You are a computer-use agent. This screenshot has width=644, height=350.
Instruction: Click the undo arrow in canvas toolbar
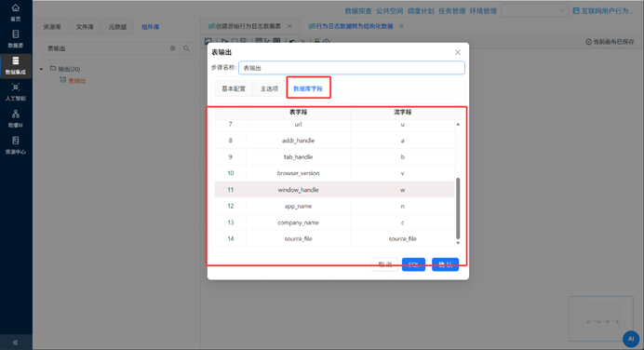point(292,41)
